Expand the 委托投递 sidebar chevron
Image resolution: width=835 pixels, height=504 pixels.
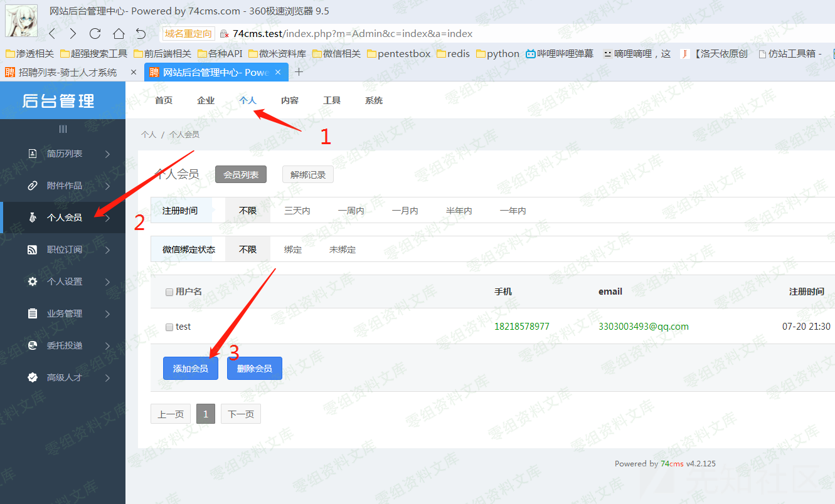point(108,345)
